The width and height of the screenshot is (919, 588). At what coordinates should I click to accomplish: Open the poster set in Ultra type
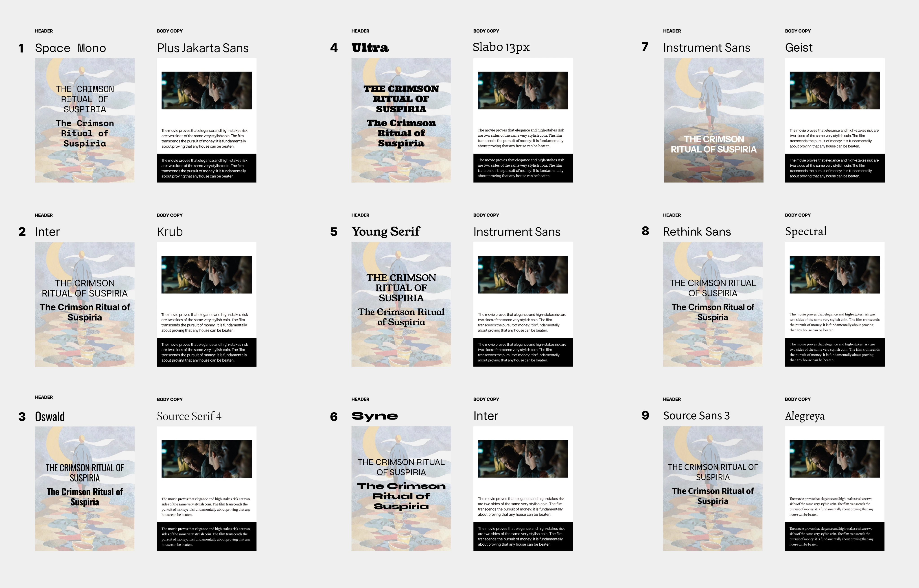(401, 120)
